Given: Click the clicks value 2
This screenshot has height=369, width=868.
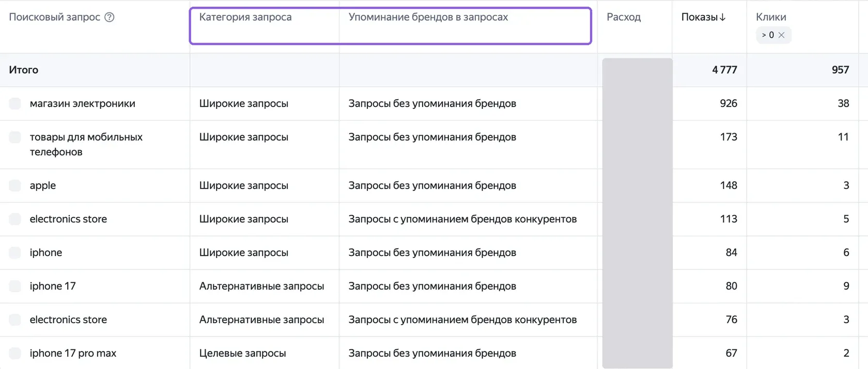Looking at the screenshot, I should [x=846, y=353].
